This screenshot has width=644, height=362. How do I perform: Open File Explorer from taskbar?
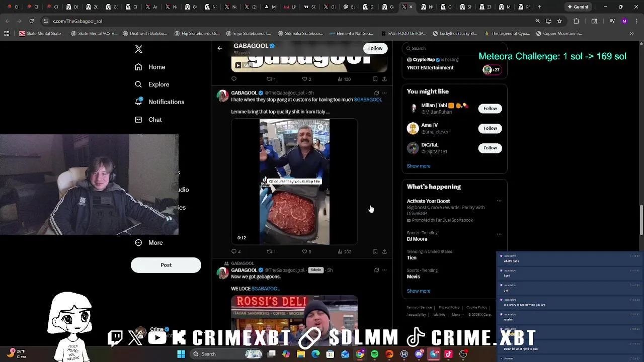pos(301,354)
